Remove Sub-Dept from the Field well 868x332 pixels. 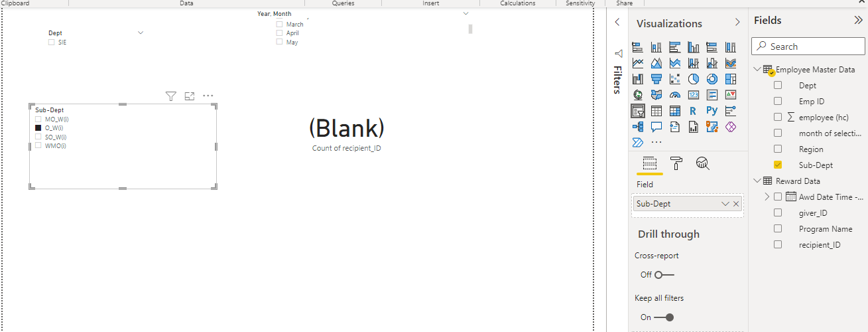click(x=736, y=204)
